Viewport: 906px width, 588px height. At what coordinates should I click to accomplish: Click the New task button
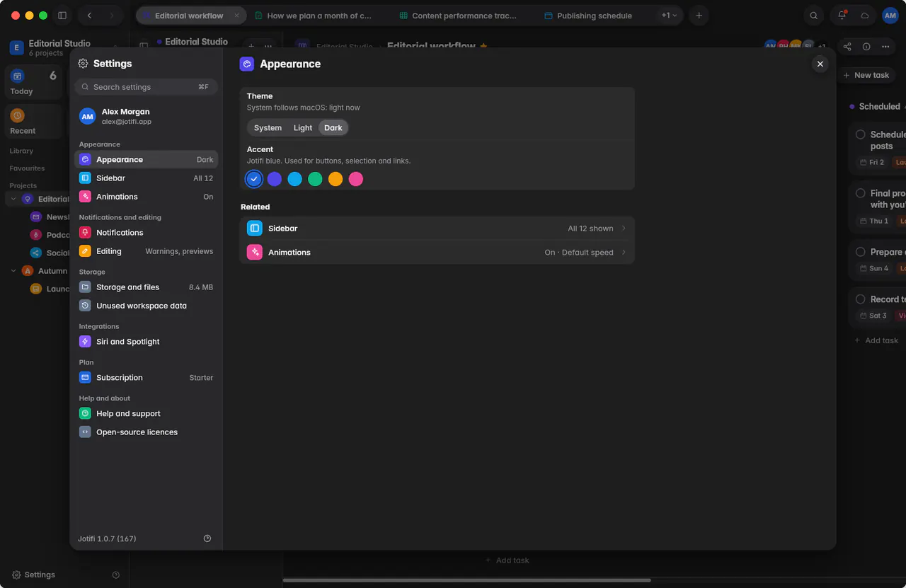[866, 75]
